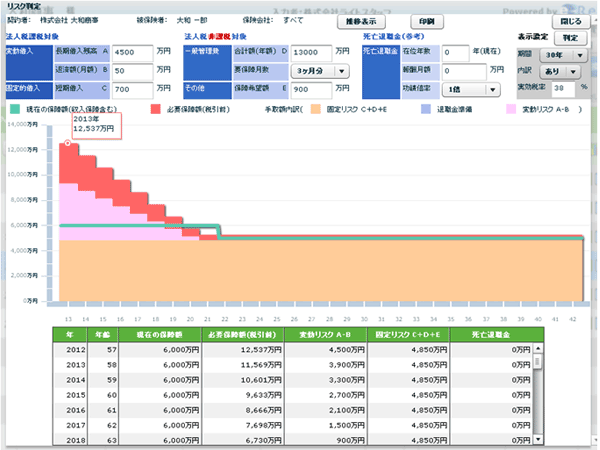This screenshot has width=600, height=450.
Task: Select the 4,500万円 変動リスク cell
Action: click(326, 350)
